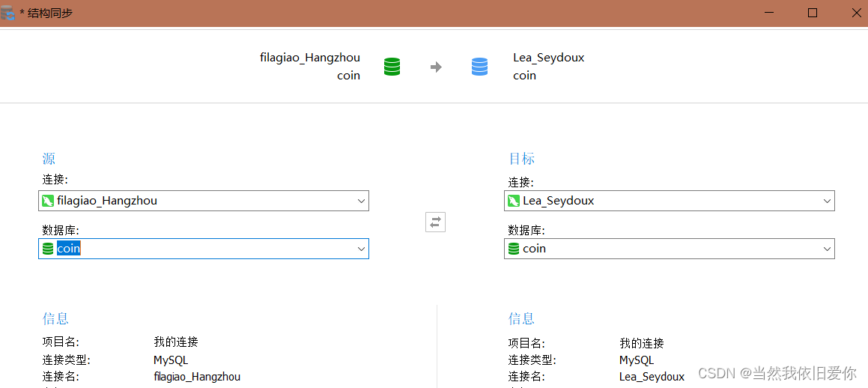Close the 结构同步 window
868x388 pixels.
point(856,13)
